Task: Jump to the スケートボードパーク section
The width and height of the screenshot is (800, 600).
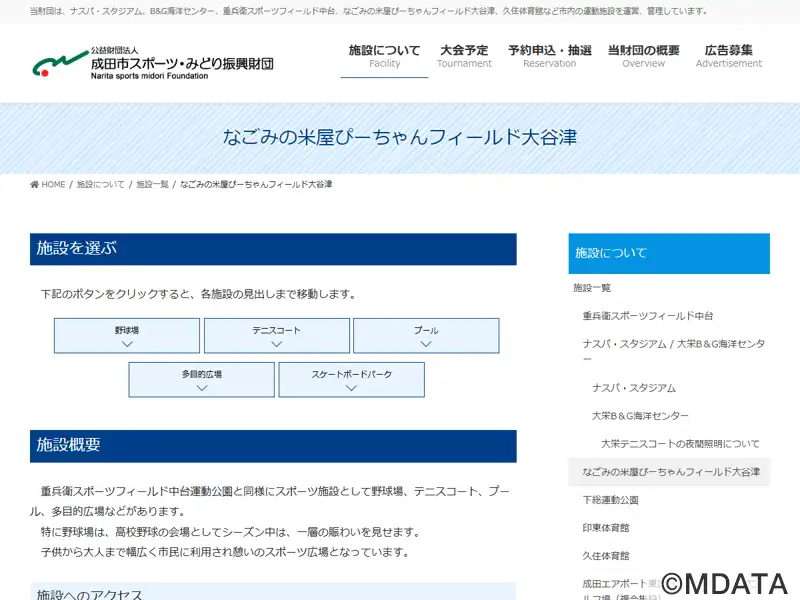Action: click(x=352, y=380)
